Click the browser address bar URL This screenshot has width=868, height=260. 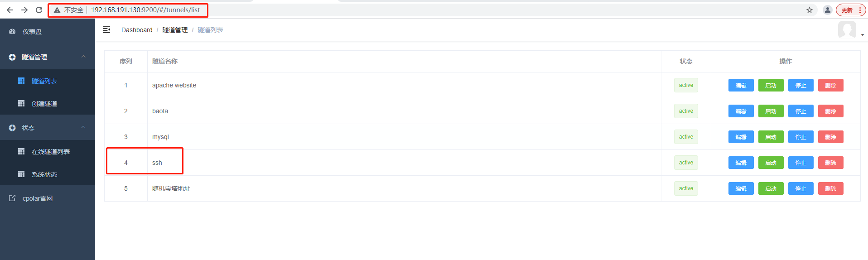[145, 10]
